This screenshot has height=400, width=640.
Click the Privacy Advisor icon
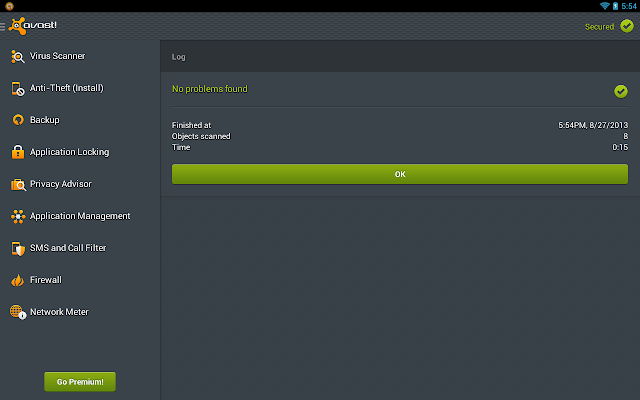(x=17, y=184)
